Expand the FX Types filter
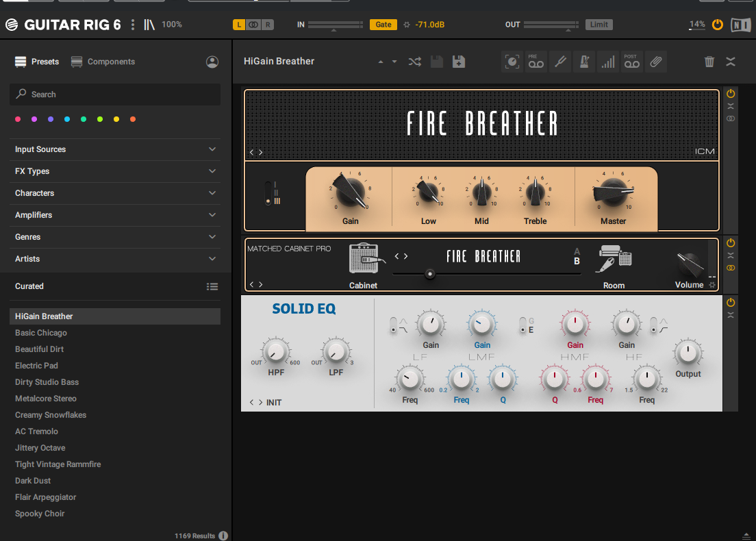756x541 pixels. pos(115,171)
